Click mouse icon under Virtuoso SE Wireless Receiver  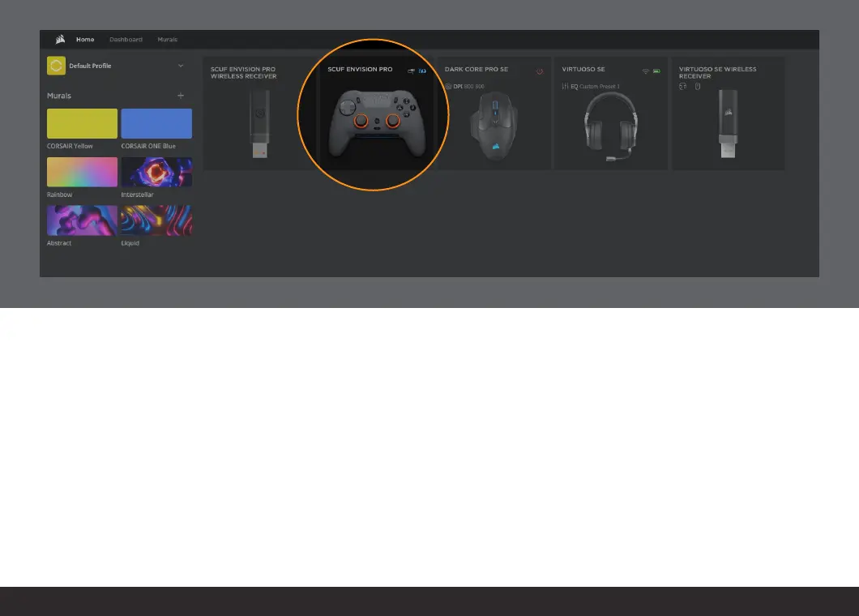tap(698, 87)
